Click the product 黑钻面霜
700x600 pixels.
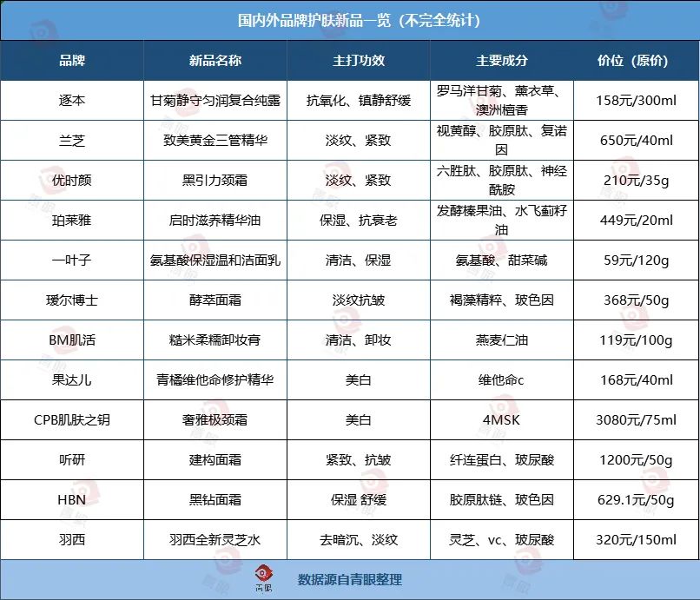coord(215,499)
